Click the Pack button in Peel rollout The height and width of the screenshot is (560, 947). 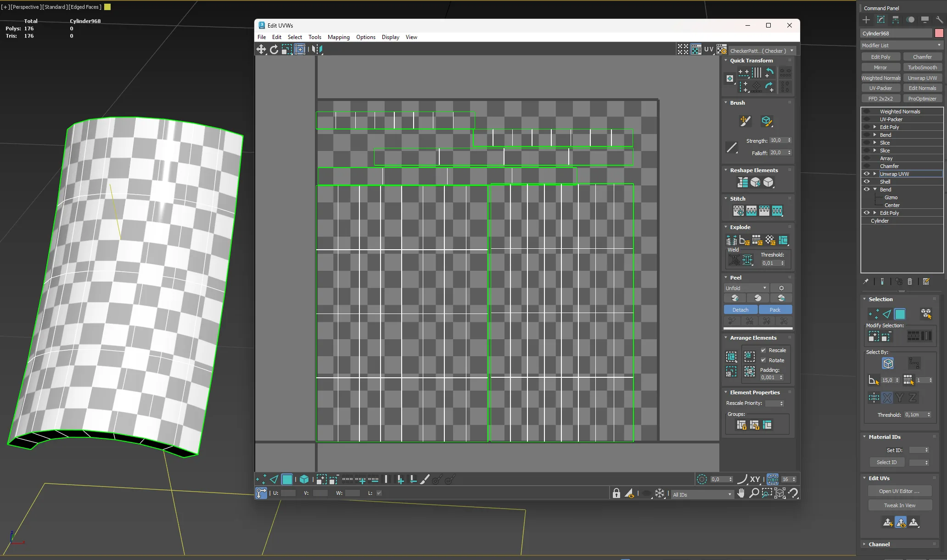(x=775, y=310)
